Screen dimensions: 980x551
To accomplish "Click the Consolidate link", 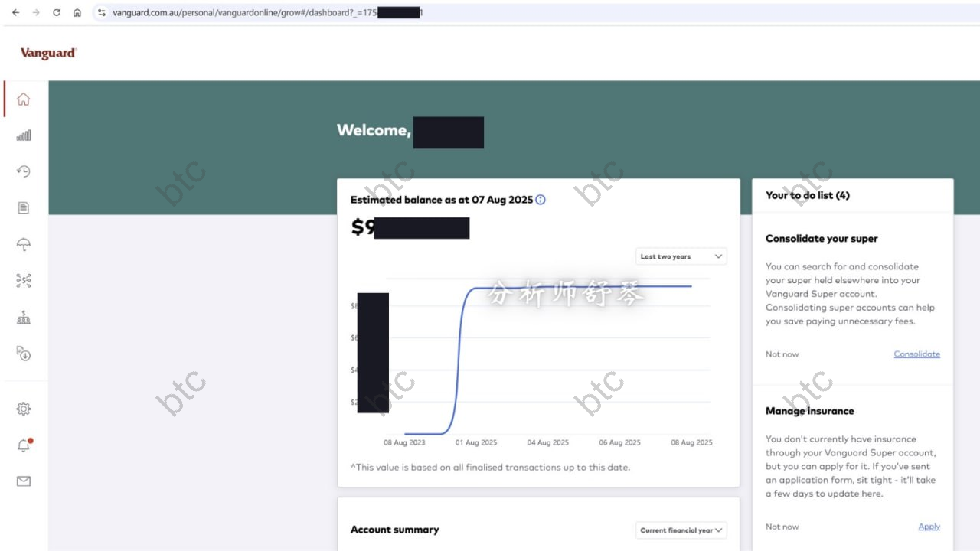I will (916, 354).
